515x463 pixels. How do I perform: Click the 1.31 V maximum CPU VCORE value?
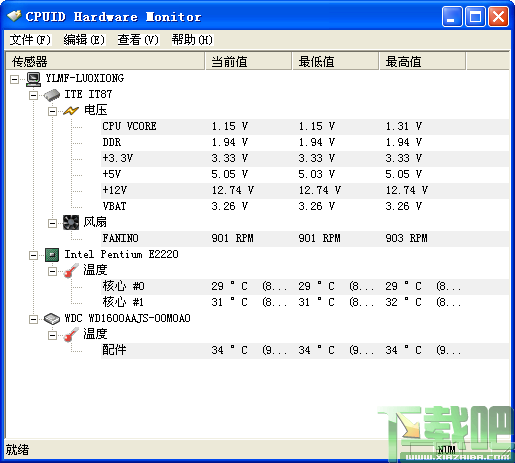coord(404,127)
